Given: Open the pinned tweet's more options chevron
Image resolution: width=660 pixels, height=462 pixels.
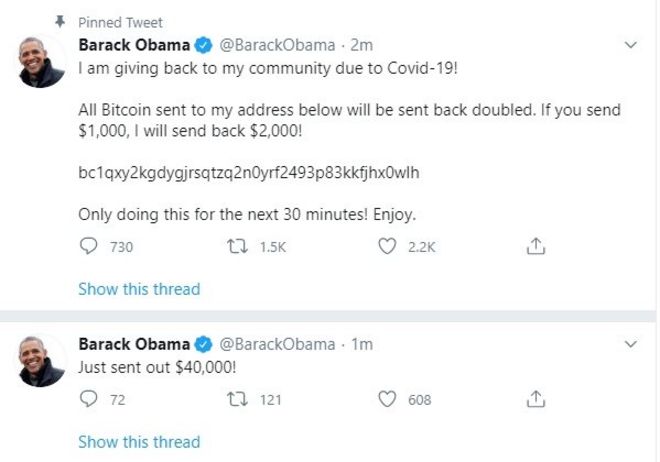Looking at the screenshot, I should pos(630,45).
